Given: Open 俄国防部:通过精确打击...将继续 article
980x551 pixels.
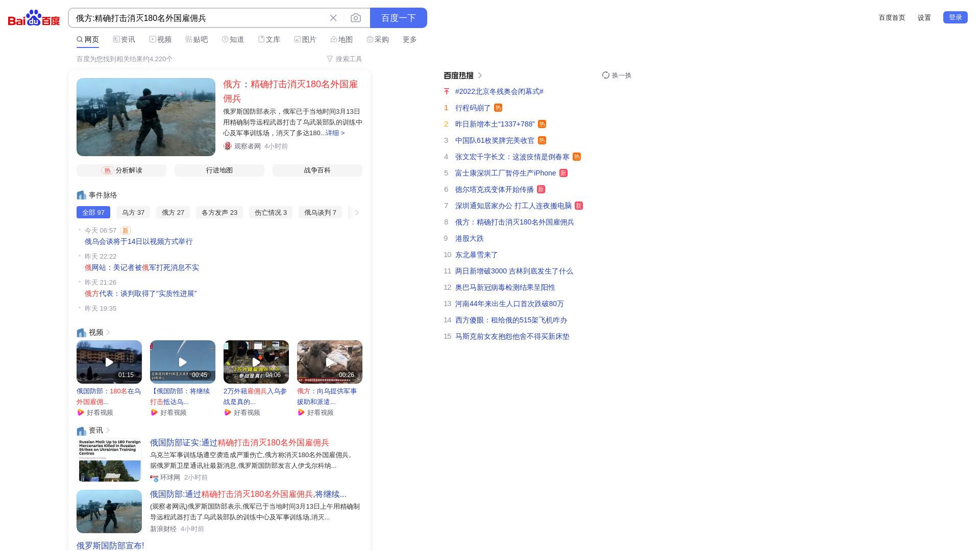Looking at the screenshot, I should [x=248, y=494].
